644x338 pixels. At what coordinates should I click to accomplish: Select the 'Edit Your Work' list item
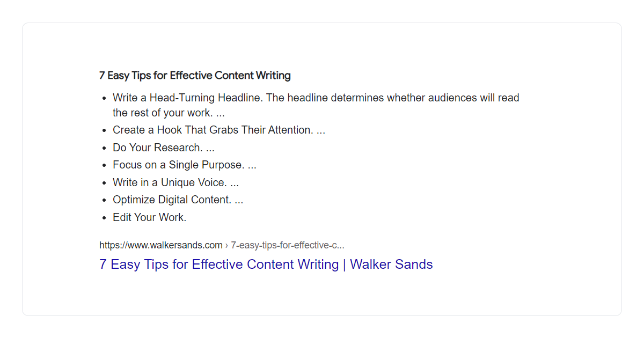149,217
